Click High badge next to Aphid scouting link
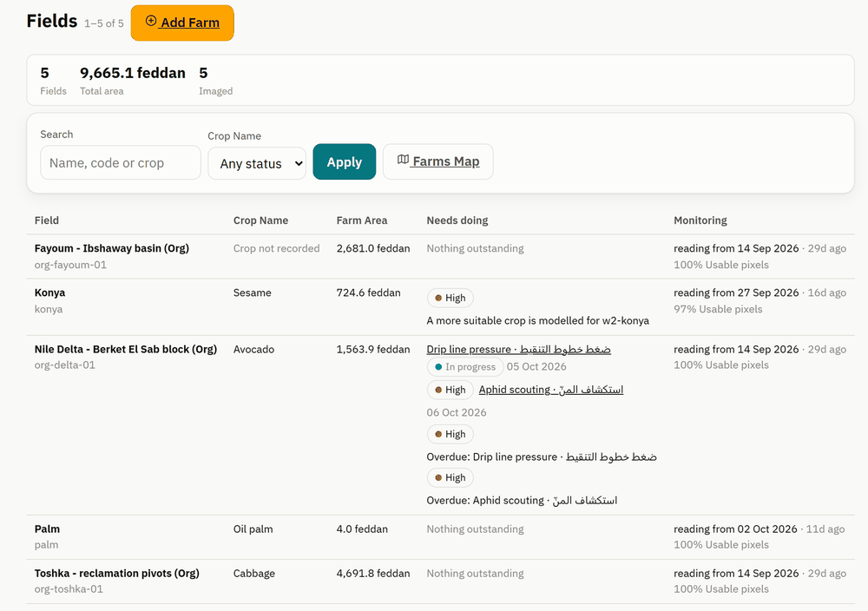The width and height of the screenshot is (868, 611). click(450, 390)
